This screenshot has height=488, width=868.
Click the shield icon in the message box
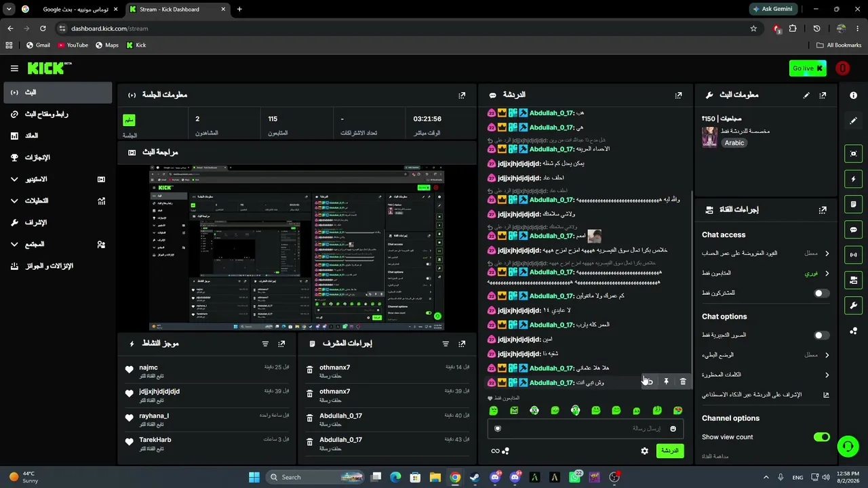tap(498, 428)
